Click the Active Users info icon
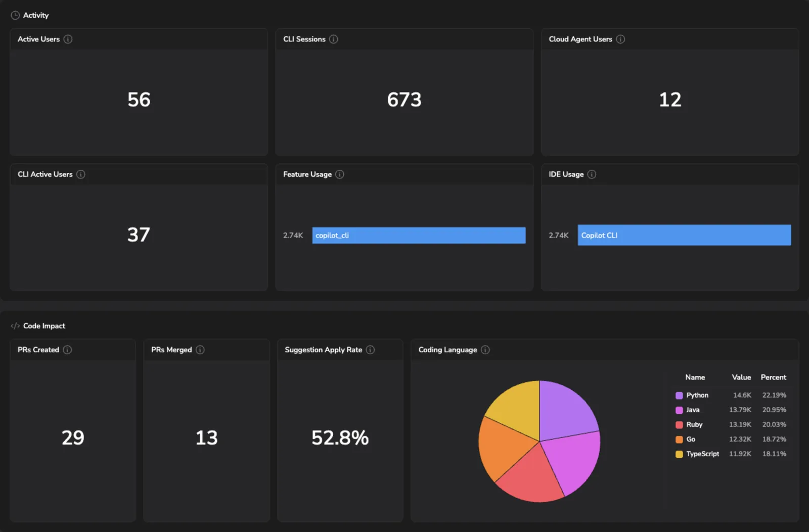The width and height of the screenshot is (809, 532). [68, 39]
